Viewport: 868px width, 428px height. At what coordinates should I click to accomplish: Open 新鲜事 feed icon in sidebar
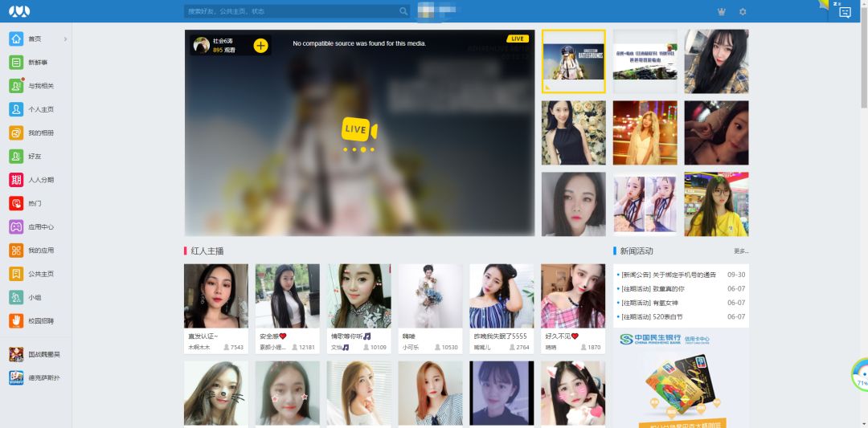[x=16, y=63]
